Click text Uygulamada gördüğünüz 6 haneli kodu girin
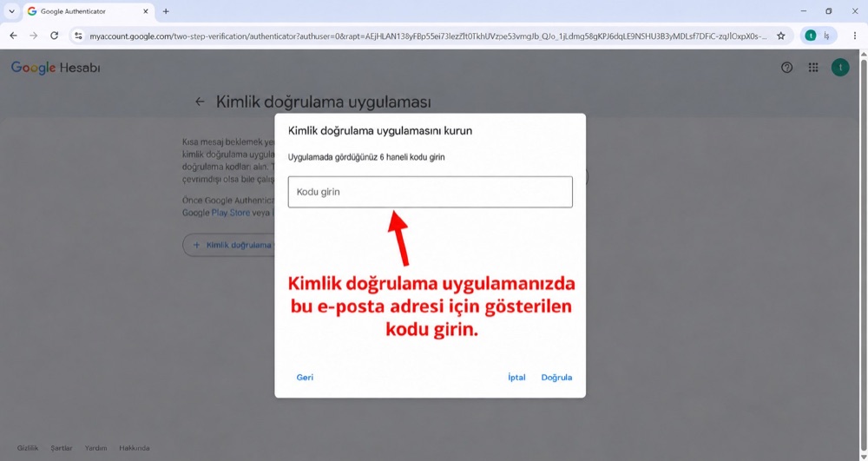 (x=366, y=157)
